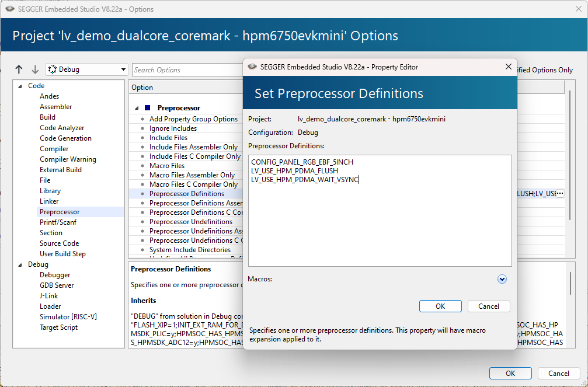588x387 pixels.
Task: Select GDB Server under Debug
Action: click(57, 285)
